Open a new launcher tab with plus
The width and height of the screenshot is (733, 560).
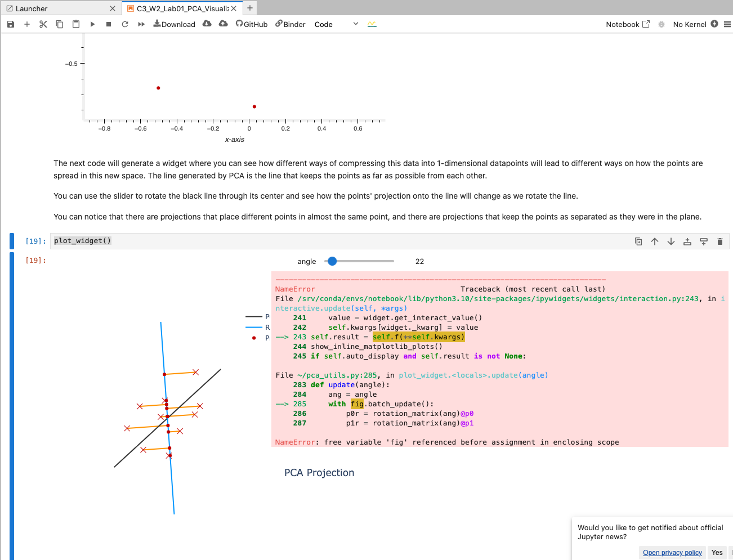(x=250, y=8)
